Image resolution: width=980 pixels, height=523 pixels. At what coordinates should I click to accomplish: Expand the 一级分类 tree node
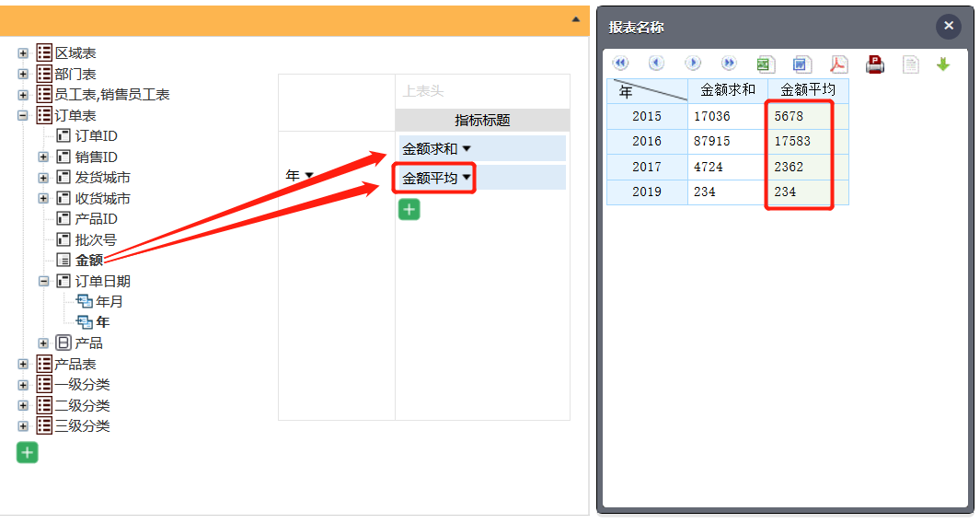[23, 385]
